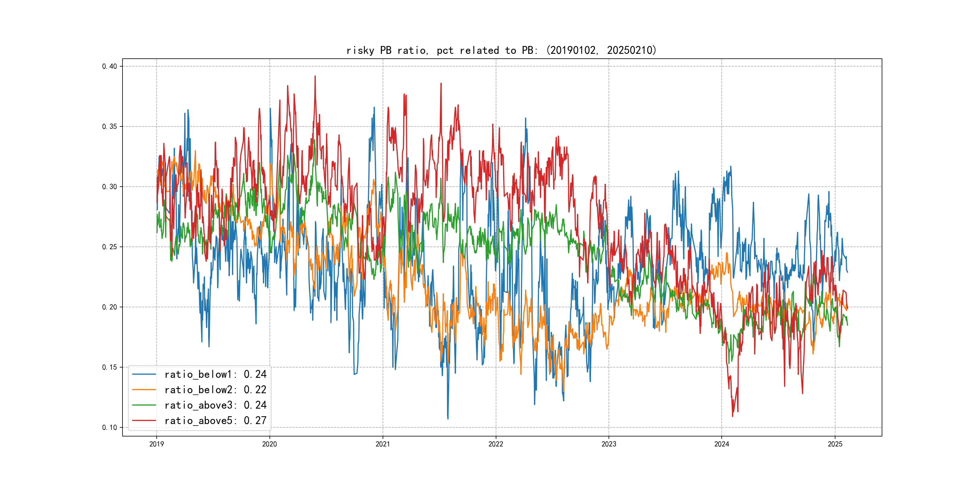Image resolution: width=980 pixels, height=490 pixels.
Task: Click the 2021 x-axis tick label
Action: point(383,444)
